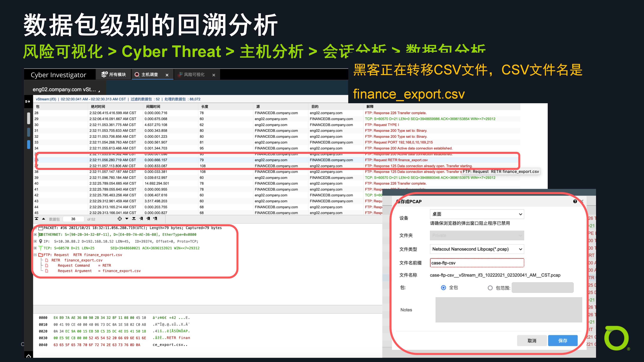Jump to first packet icon

coord(37,219)
